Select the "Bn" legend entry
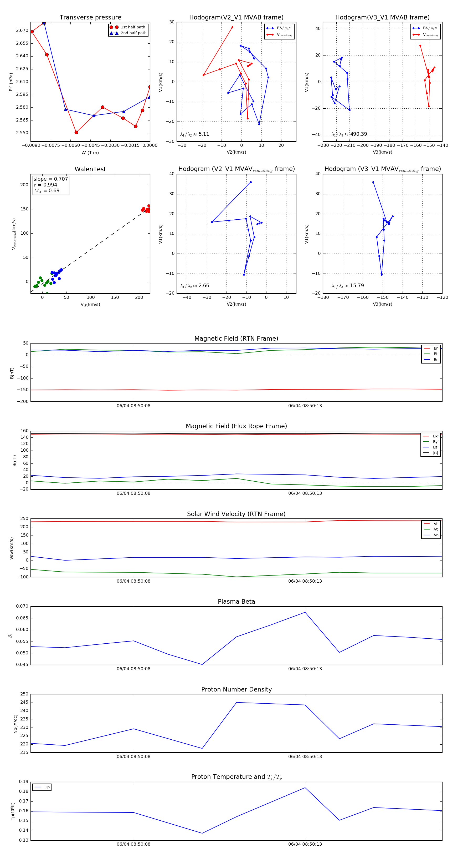 tap(431, 360)
